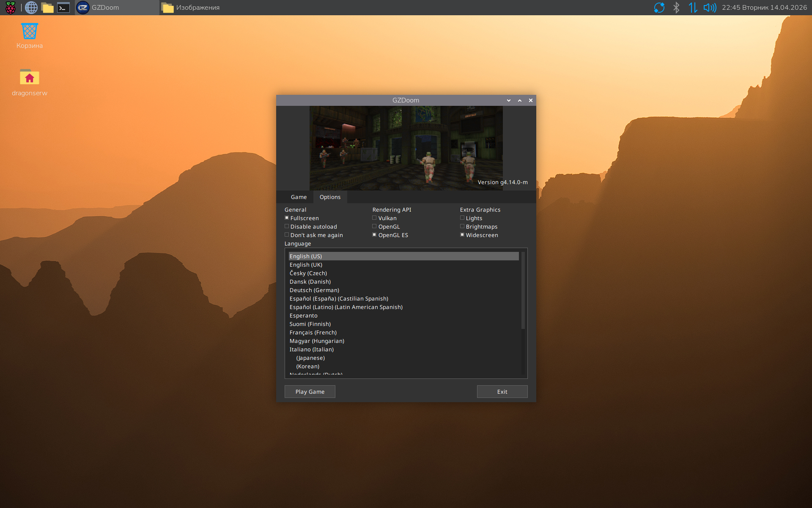This screenshot has height=508, width=812.
Task: Select Esperanto language
Action: (x=403, y=316)
